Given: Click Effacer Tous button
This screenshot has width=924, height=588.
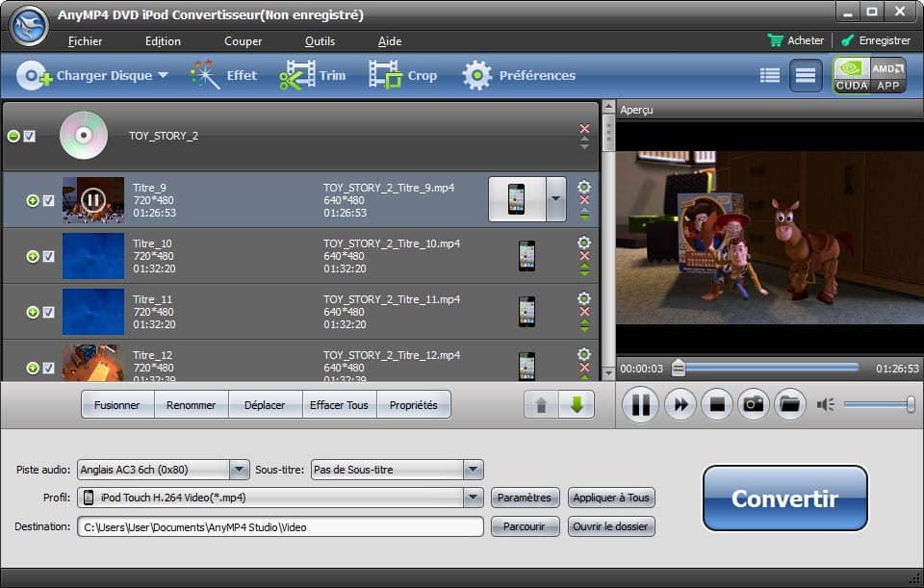Looking at the screenshot, I should point(339,405).
